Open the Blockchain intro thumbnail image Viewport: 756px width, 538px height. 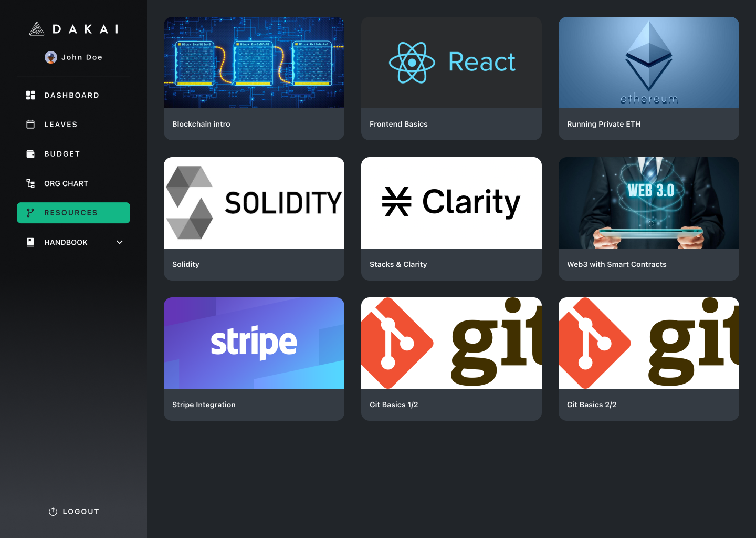[254, 63]
